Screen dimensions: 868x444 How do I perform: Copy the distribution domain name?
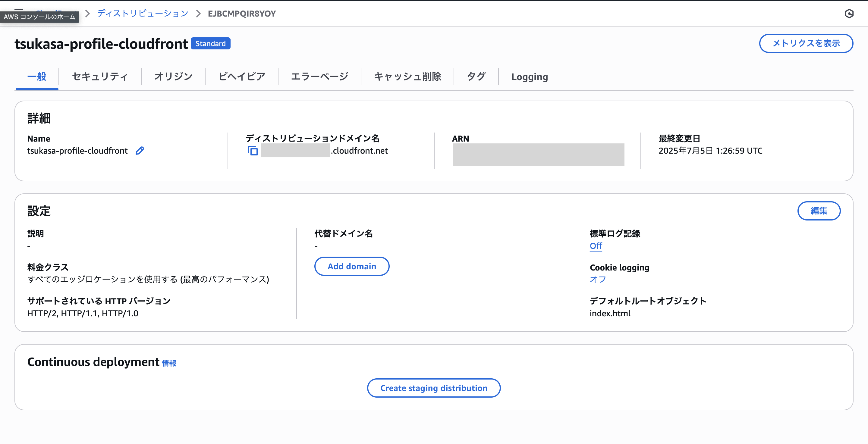(253, 151)
